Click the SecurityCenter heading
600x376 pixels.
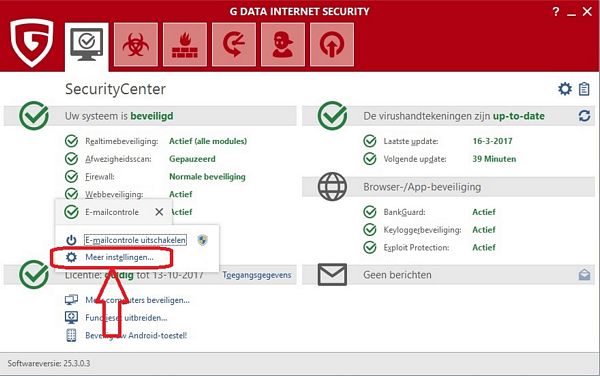pos(115,89)
